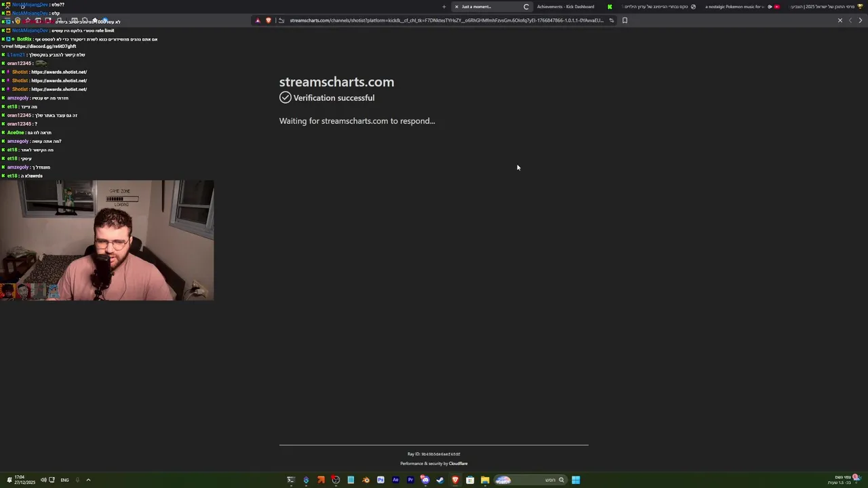Open a new browser tab
This screenshot has width=868, height=488.
(444, 7)
